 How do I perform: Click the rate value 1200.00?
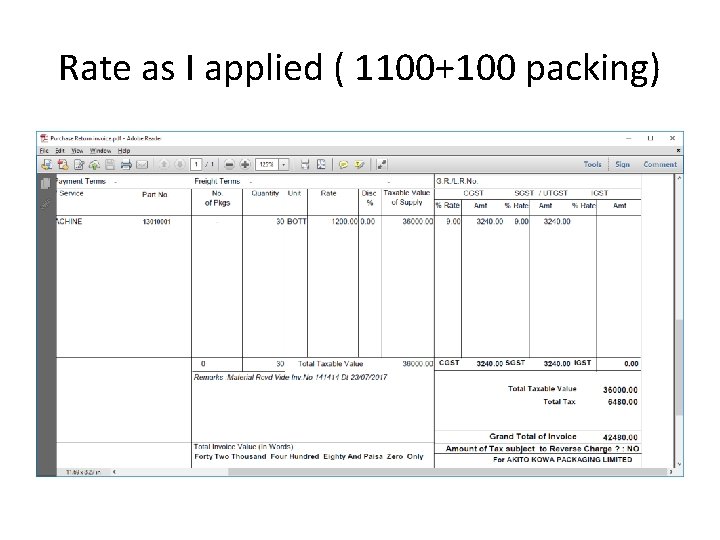coord(343,221)
